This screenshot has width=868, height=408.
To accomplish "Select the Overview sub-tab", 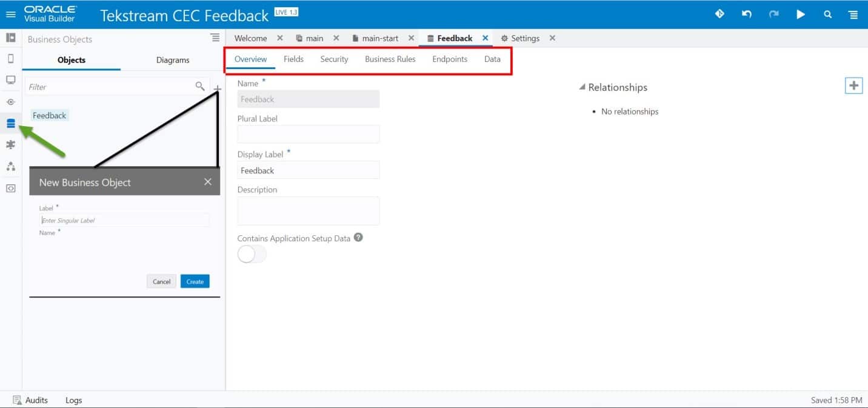I will [x=251, y=59].
